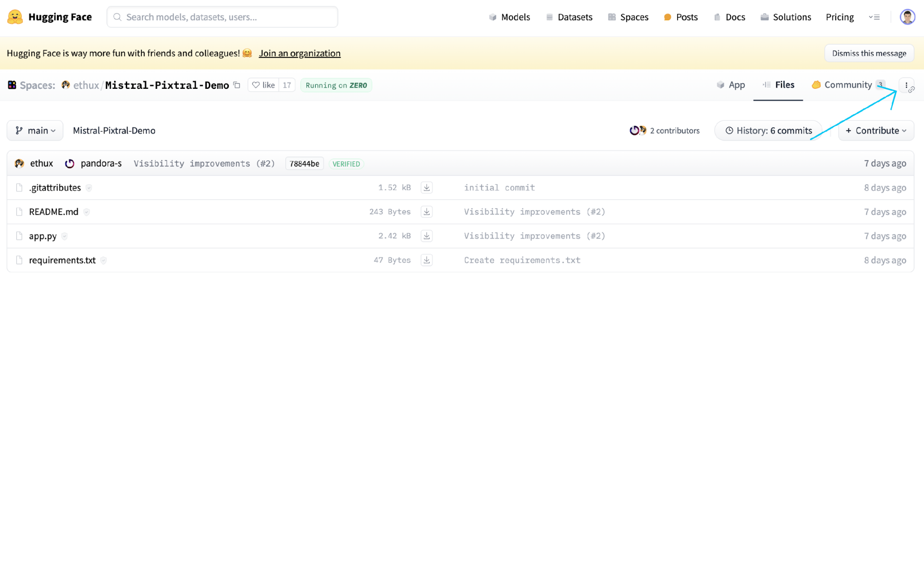Go to Spaces in top navigation
Image resolution: width=924 pixels, height=568 pixels.
pos(628,17)
